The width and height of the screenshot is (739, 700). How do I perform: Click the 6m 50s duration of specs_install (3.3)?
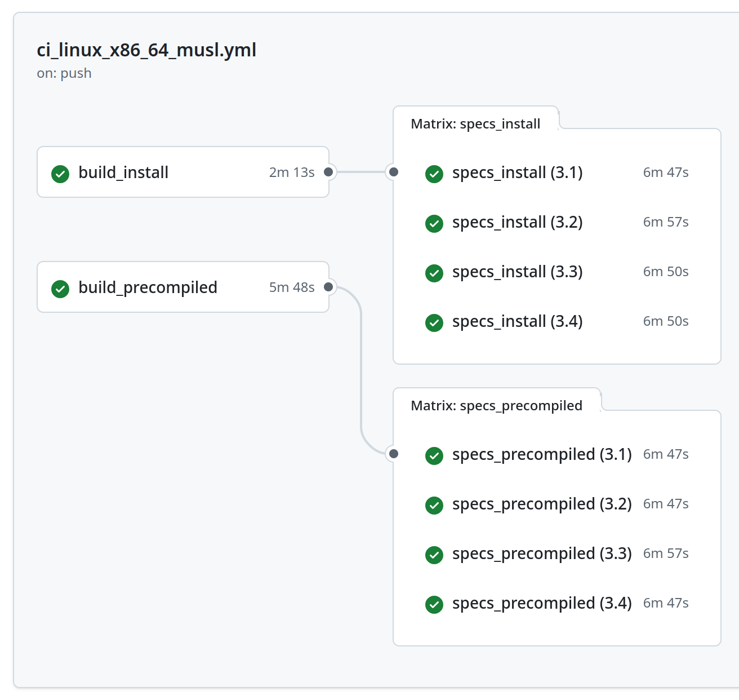pyautogui.click(x=666, y=272)
